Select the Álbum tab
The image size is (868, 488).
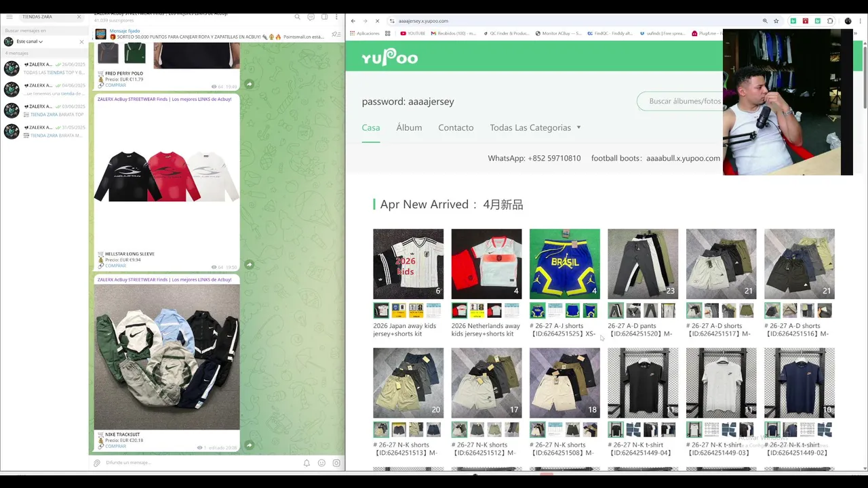pos(409,127)
